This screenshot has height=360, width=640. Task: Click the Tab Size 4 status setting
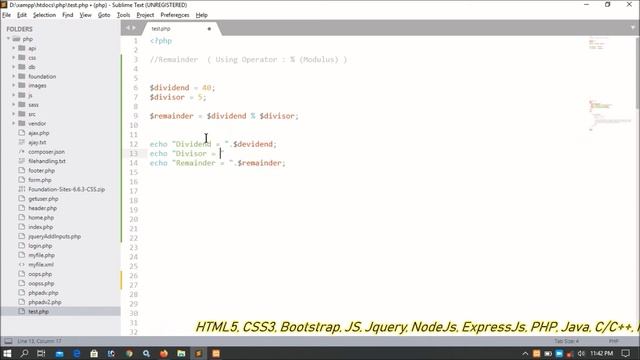pos(567,341)
